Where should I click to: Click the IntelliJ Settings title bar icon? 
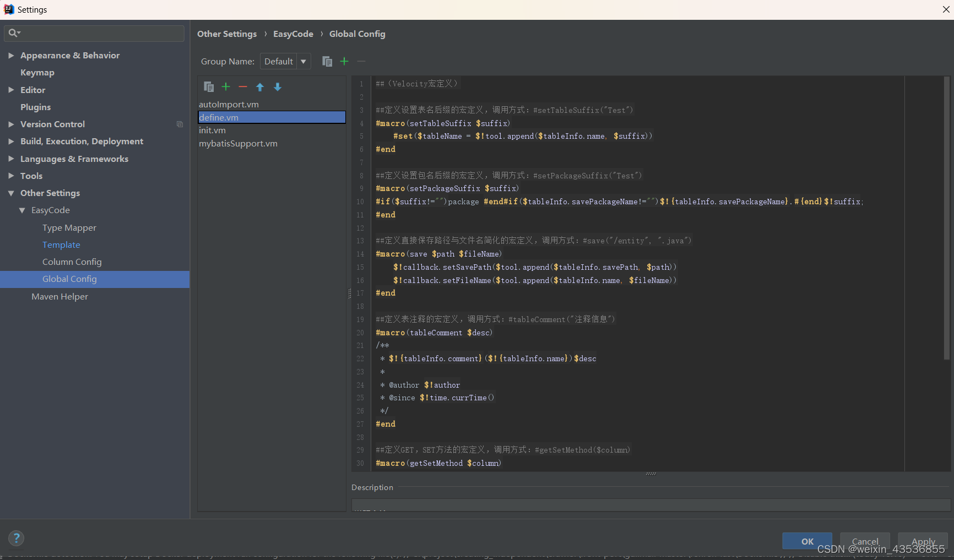point(9,9)
